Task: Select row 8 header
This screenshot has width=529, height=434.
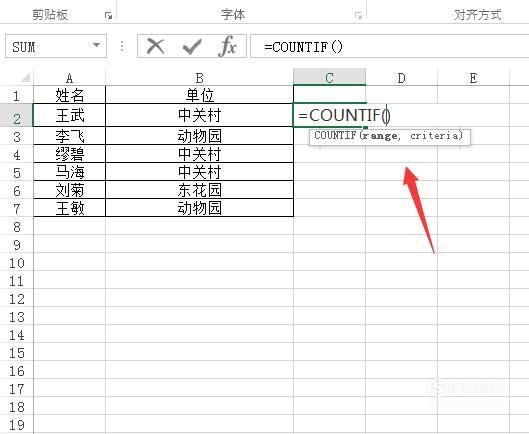Action: click(17, 226)
